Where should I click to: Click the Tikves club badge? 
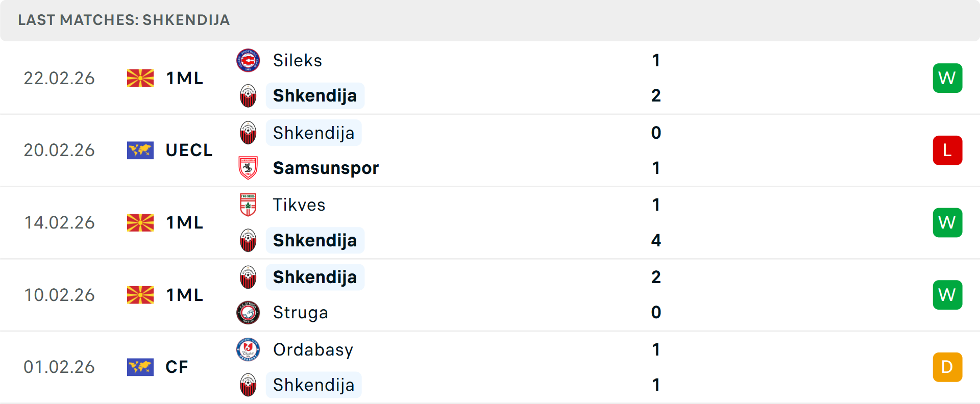tap(248, 205)
